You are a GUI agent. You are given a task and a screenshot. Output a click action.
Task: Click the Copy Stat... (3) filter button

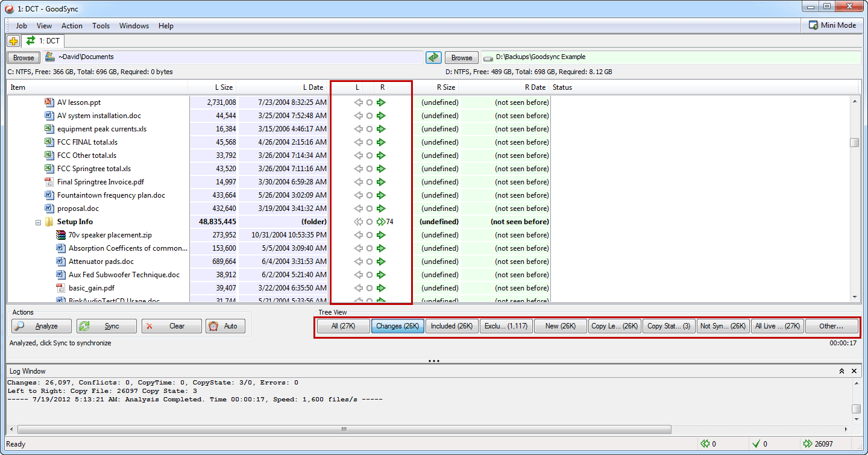(668, 326)
